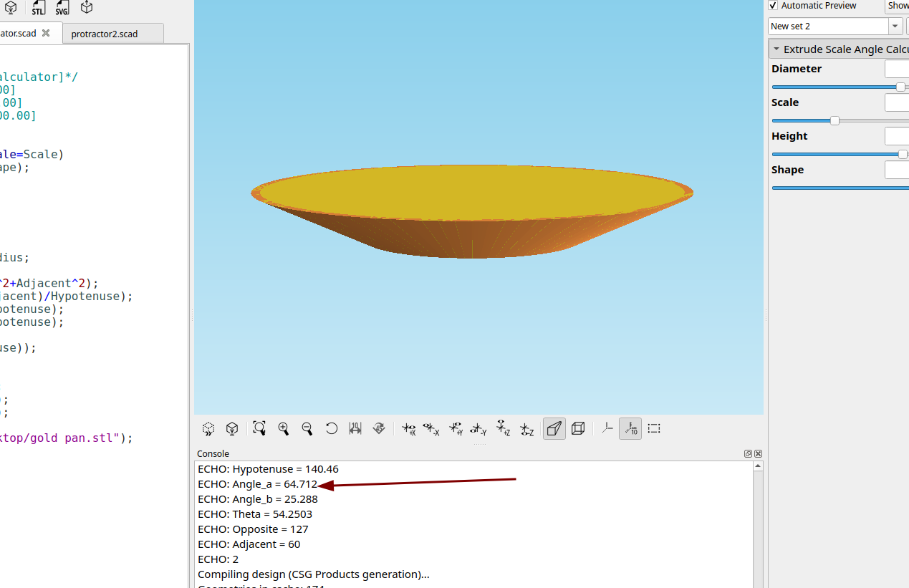Click the Preview render icon in viewport toolbar

208,428
